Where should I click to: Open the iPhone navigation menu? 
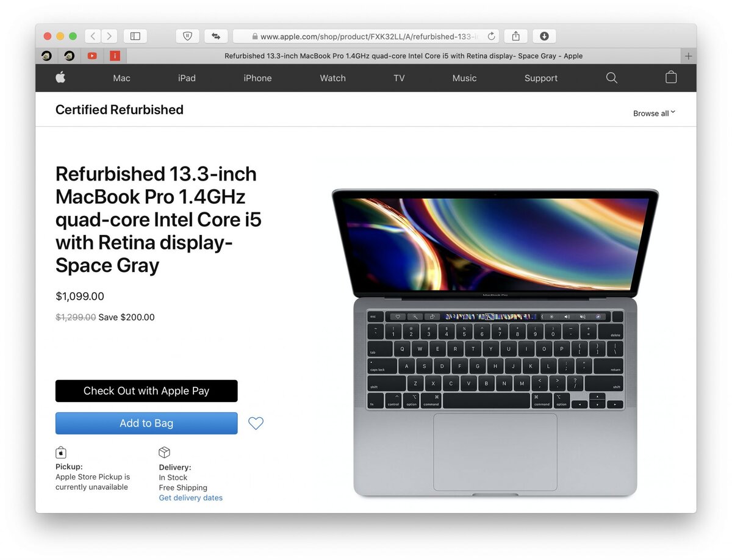click(x=257, y=78)
